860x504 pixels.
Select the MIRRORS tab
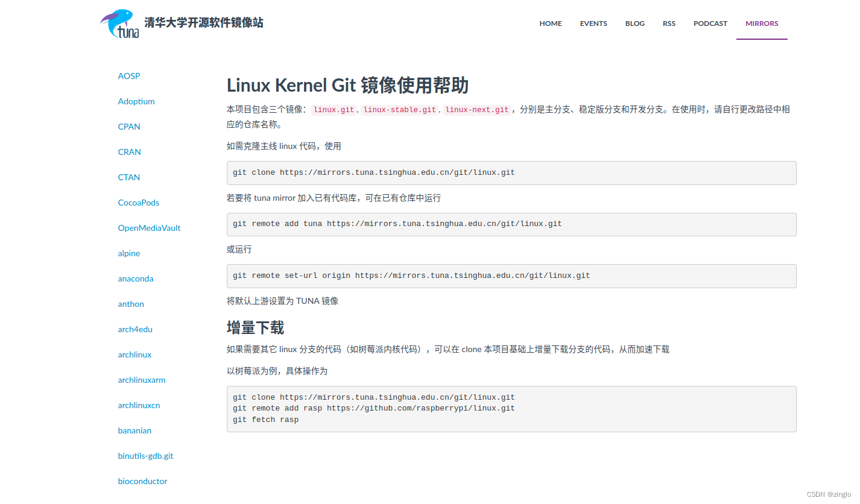[x=761, y=23]
